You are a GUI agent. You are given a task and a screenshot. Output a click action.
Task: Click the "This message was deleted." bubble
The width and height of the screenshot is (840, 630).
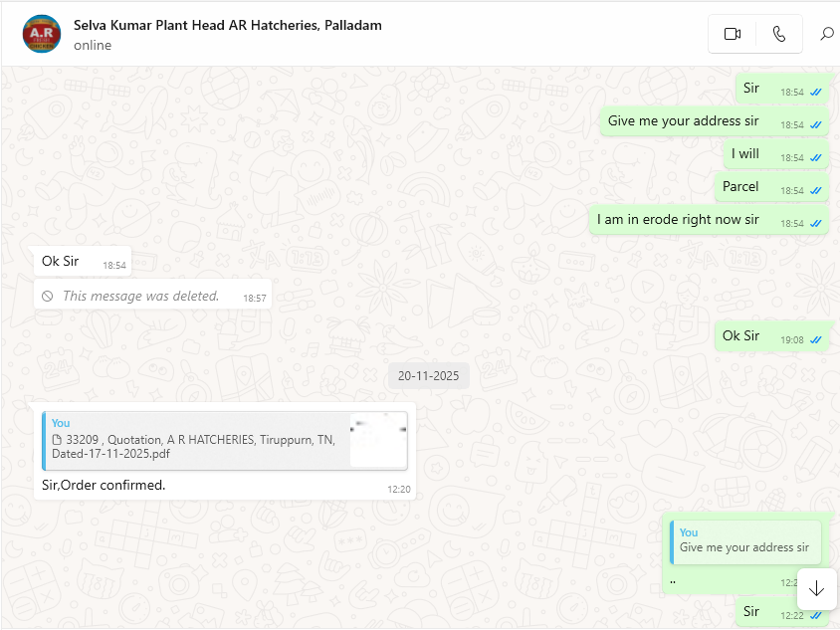[x=140, y=296]
